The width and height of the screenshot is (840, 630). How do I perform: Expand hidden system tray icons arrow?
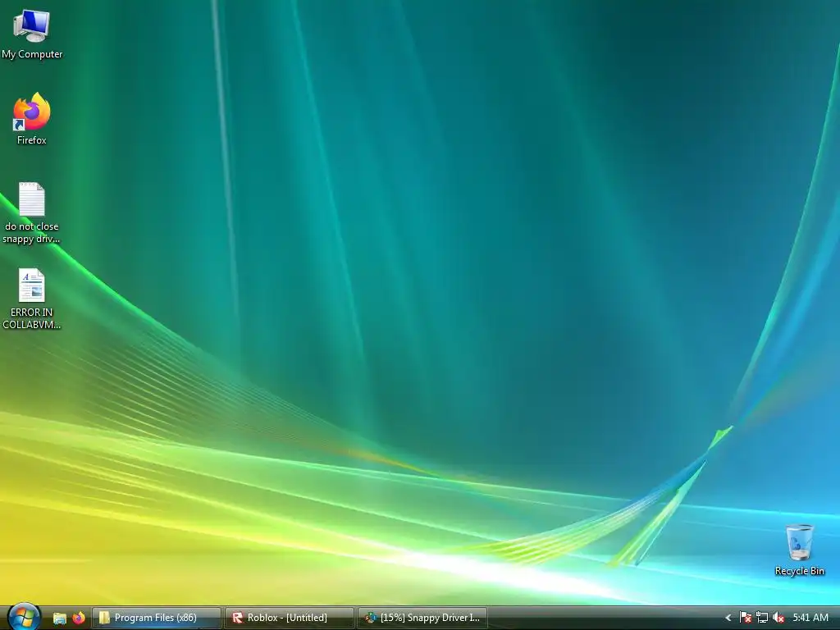(728, 618)
